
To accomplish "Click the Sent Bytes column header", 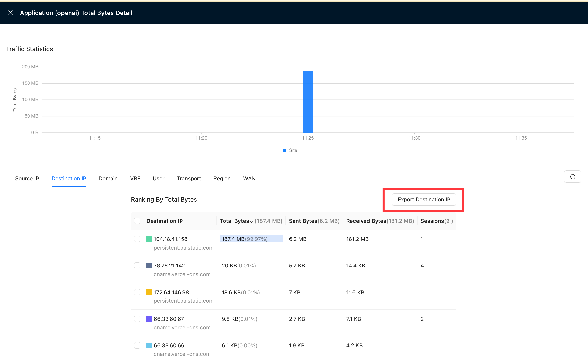I will coord(314,221).
